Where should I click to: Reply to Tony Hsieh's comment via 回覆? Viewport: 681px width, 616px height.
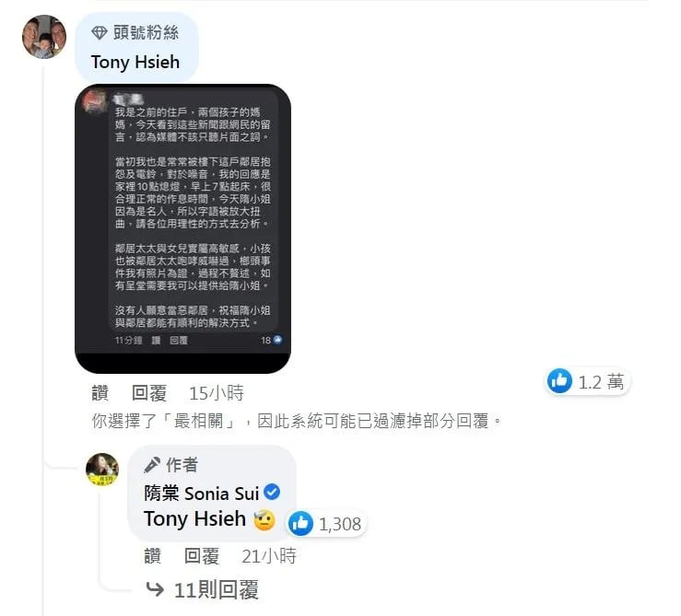(149, 393)
